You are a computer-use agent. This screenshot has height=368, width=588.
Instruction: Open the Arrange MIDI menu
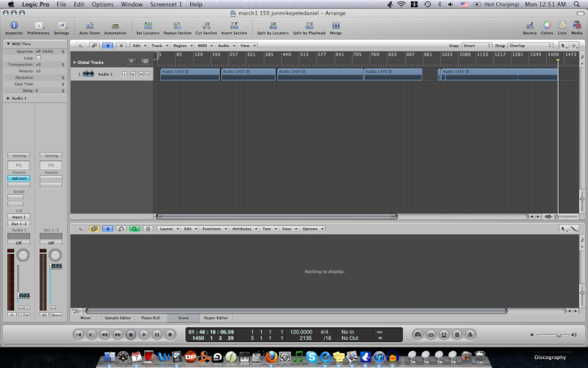(205, 46)
